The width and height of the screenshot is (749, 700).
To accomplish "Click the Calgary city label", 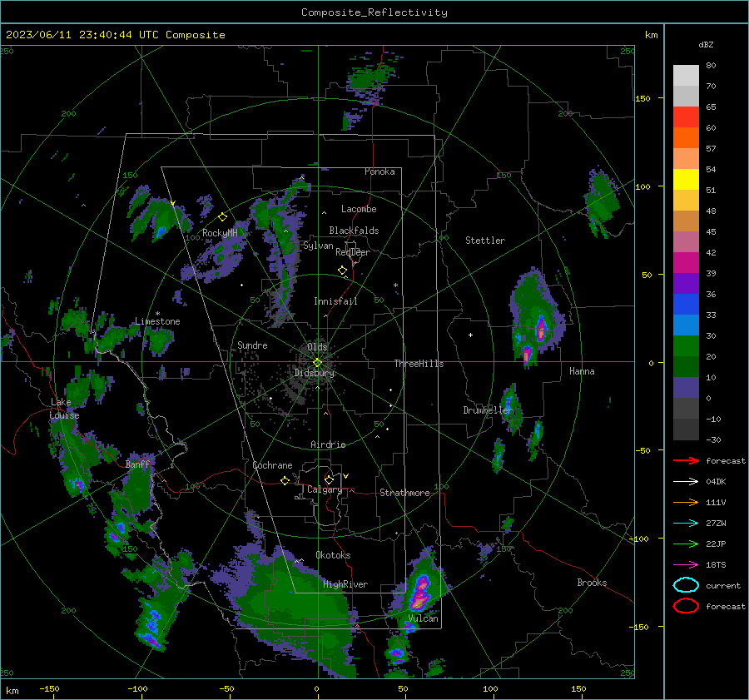I will coord(325,489).
